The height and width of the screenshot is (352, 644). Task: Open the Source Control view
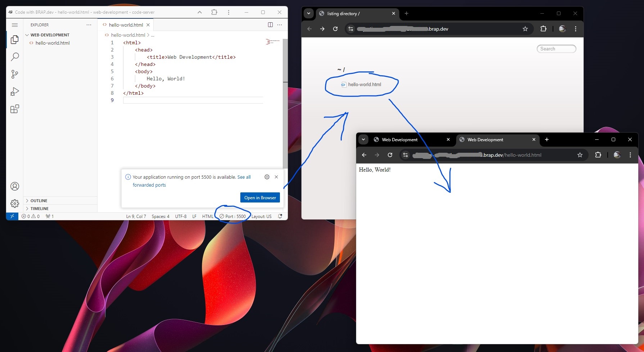(15, 74)
